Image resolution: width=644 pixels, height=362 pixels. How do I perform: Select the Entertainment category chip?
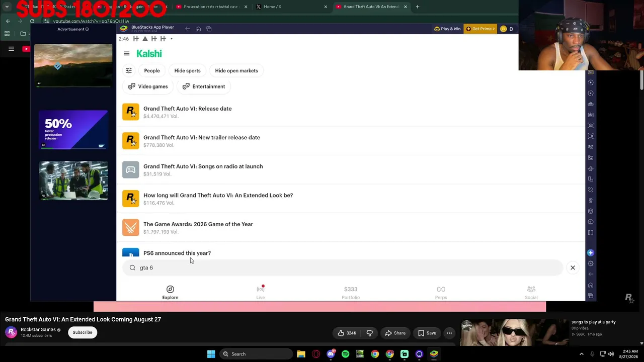pyautogui.click(x=204, y=86)
